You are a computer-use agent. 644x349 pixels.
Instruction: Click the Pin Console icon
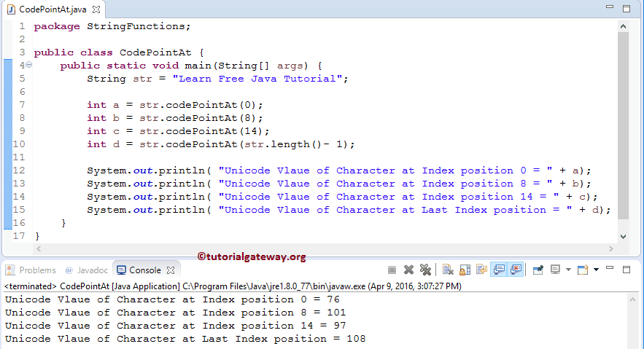click(x=538, y=270)
